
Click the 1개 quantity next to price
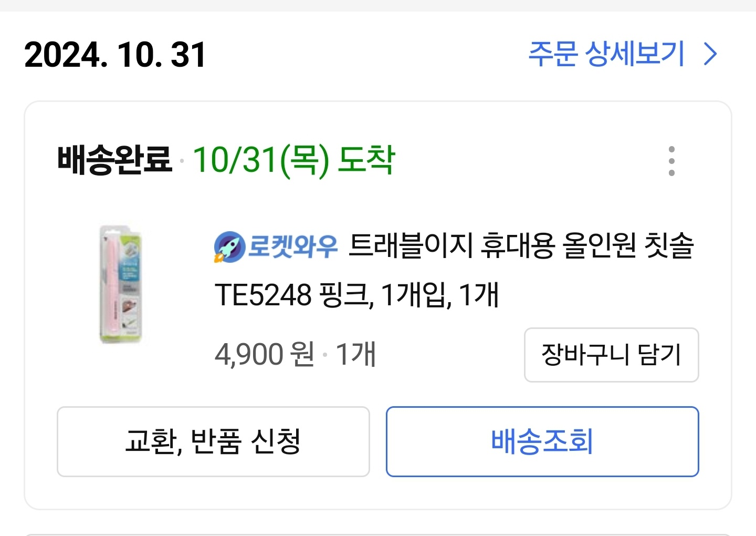(x=355, y=354)
